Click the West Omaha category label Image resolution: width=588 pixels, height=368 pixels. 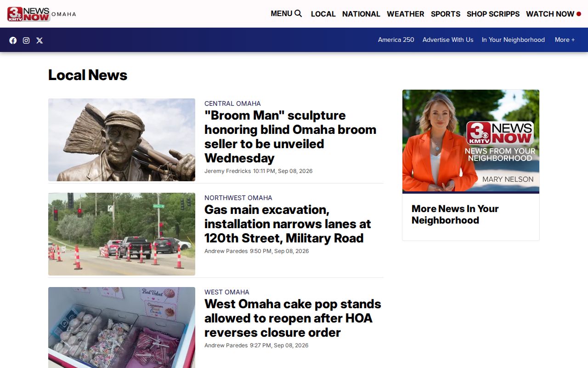click(227, 292)
